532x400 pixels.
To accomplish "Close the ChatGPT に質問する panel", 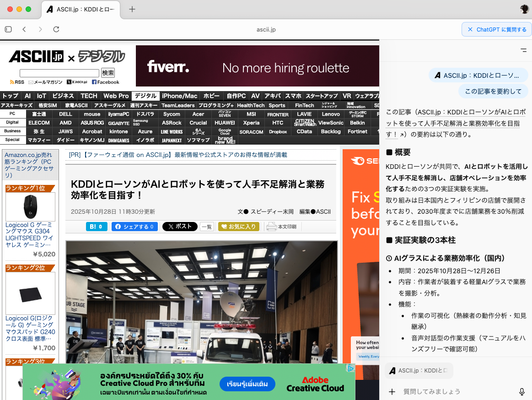I will 470,30.
